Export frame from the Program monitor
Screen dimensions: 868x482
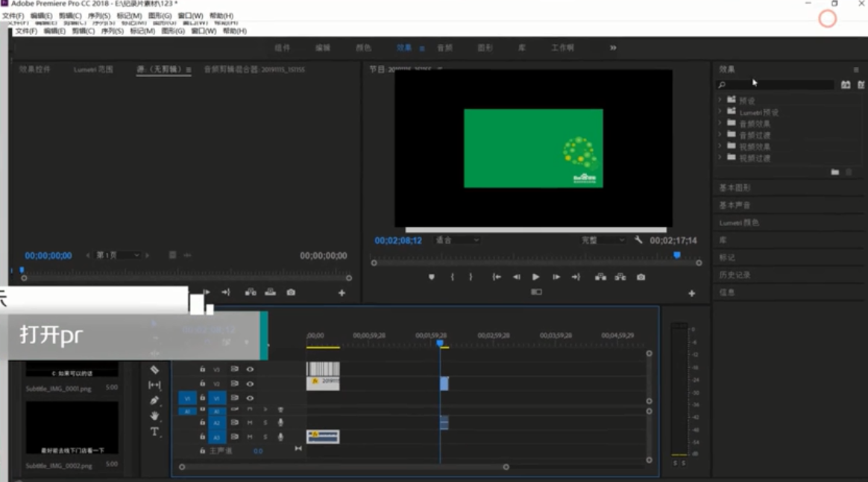coord(641,277)
